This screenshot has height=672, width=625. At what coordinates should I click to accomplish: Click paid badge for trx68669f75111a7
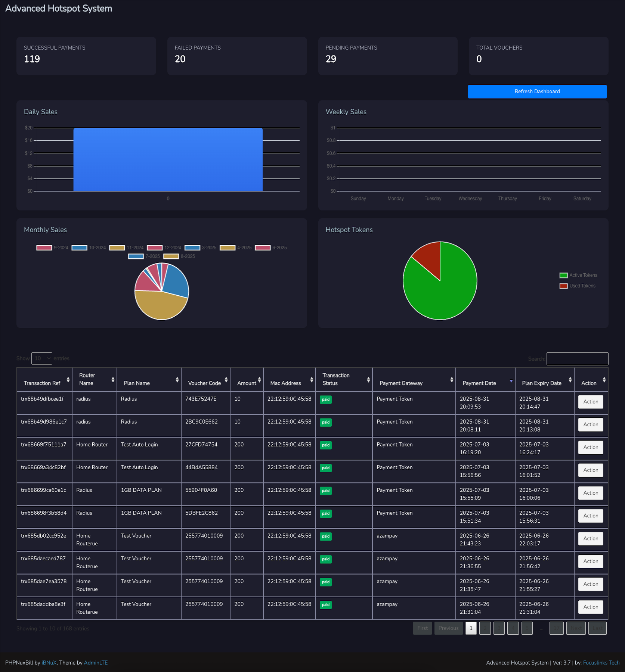(326, 445)
